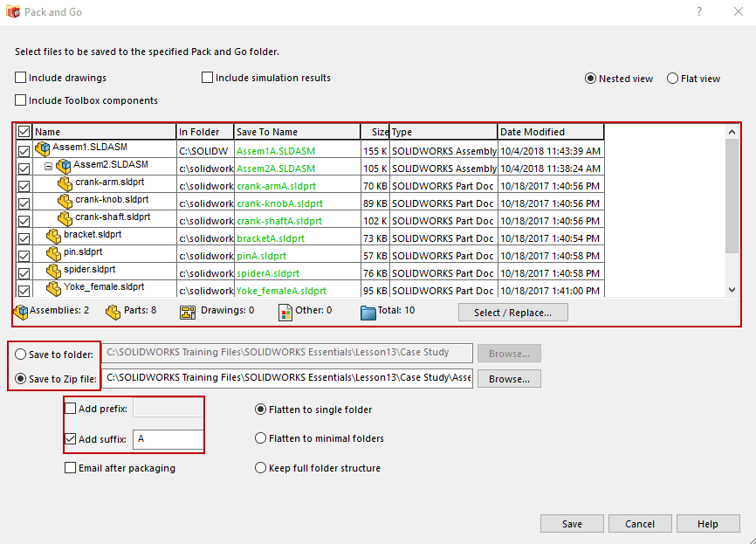This screenshot has height=544, width=756.
Task: Select the crank-arm.sldprt part icon
Action: pos(65,183)
